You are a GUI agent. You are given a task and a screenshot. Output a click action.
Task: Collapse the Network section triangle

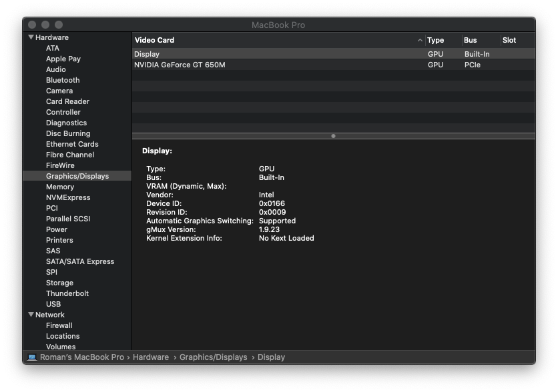coord(31,315)
